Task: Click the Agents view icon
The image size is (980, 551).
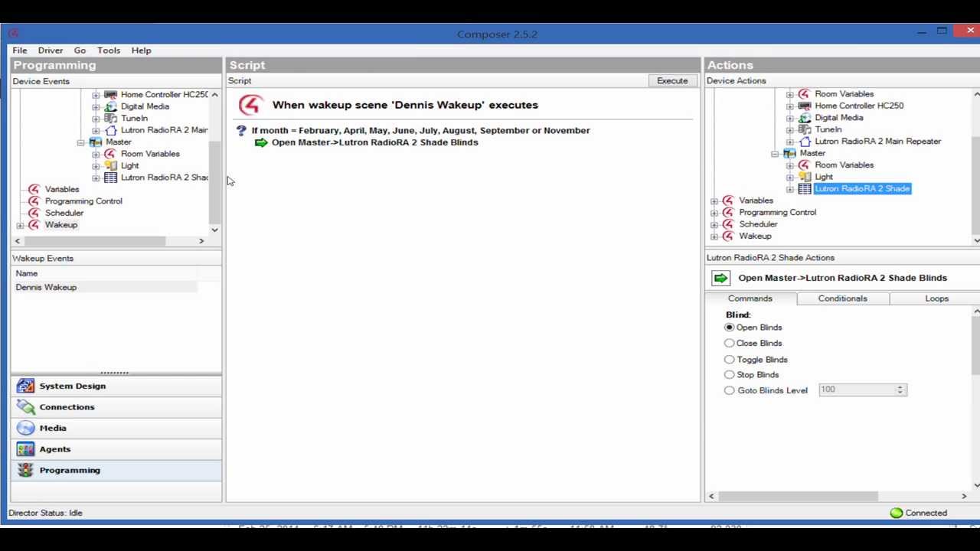Action: point(25,449)
